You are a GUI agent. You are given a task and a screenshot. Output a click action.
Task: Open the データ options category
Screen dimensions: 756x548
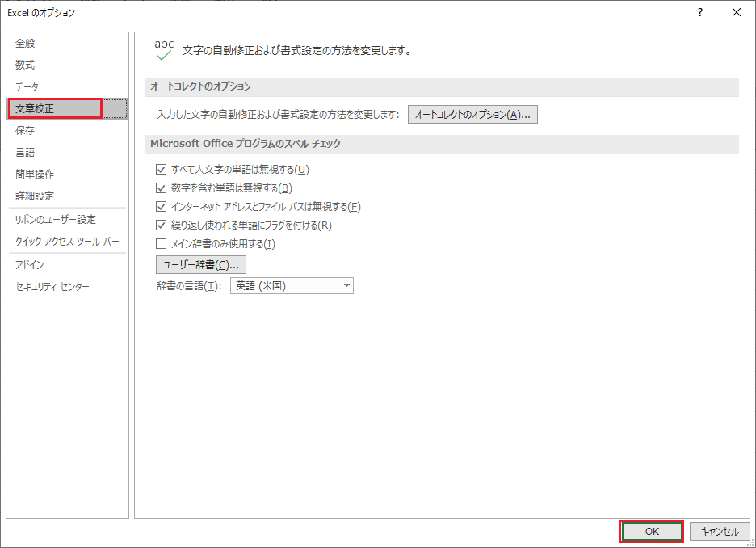(x=27, y=86)
